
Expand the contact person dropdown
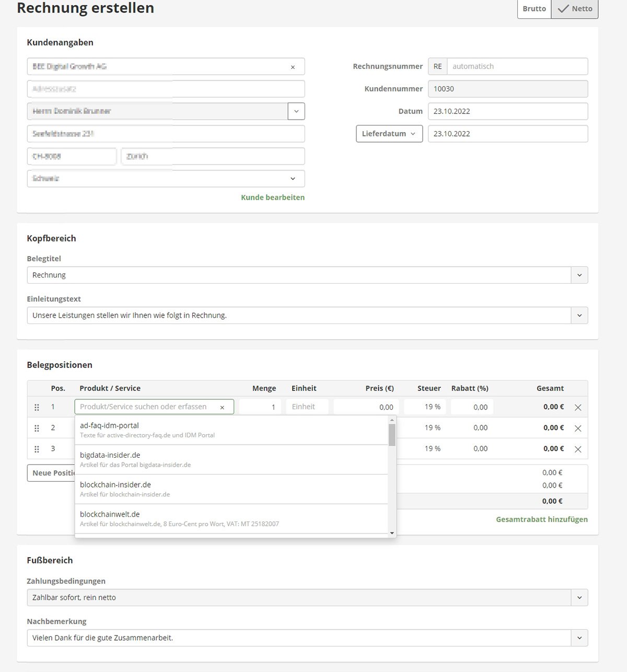296,111
